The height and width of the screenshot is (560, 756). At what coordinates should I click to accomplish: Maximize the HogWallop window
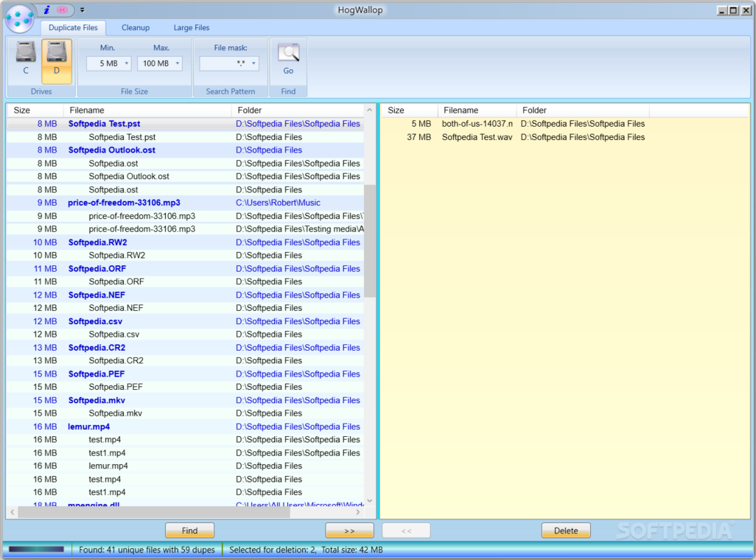click(x=734, y=10)
